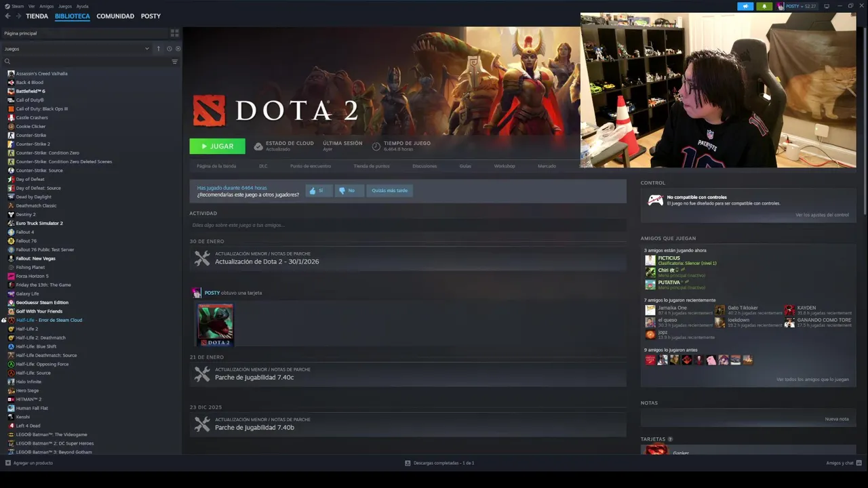
Task: Open Actualización de Dota 2 - 30/1/2026 news
Action: 267,262
